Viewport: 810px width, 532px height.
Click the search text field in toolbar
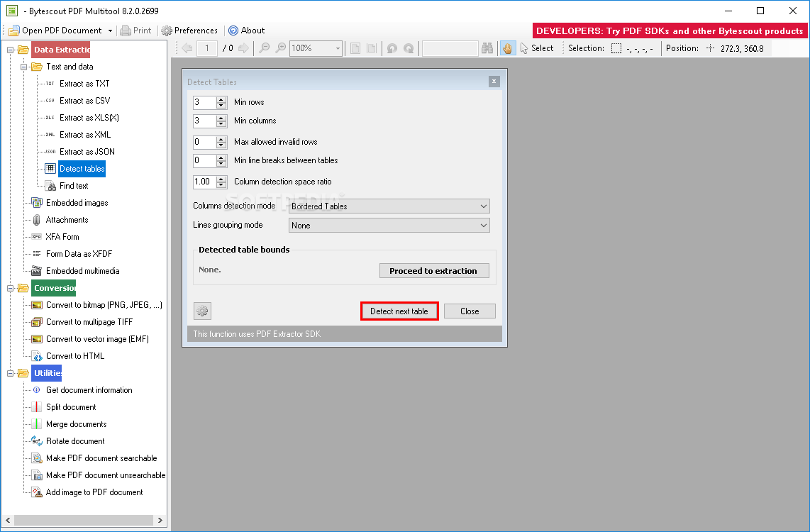[450, 48]
